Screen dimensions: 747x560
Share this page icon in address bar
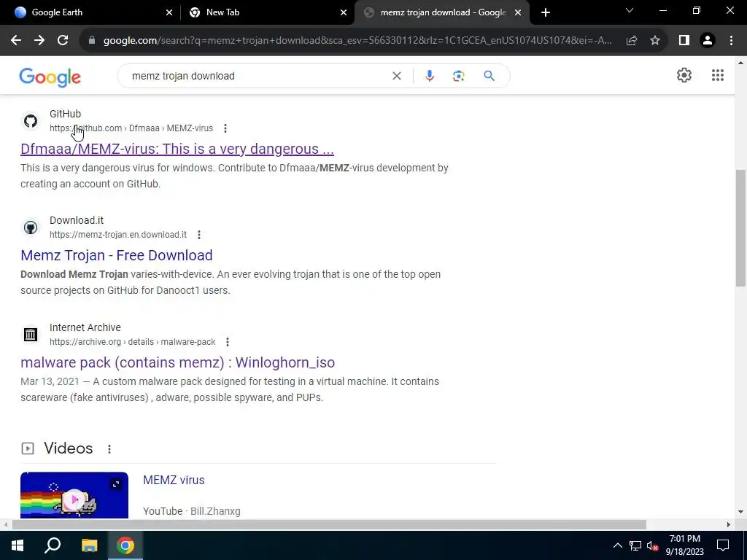pos(632,41)
